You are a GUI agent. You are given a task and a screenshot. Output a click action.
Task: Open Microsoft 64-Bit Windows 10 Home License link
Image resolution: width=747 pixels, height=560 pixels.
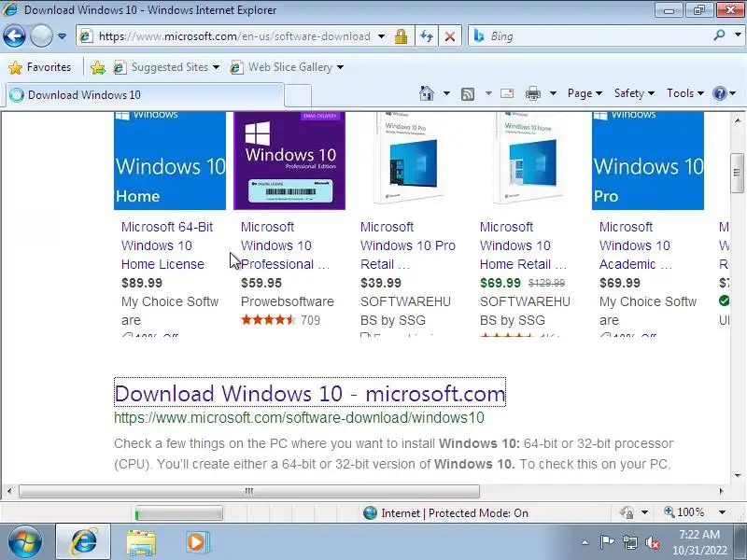pos(167,245)
